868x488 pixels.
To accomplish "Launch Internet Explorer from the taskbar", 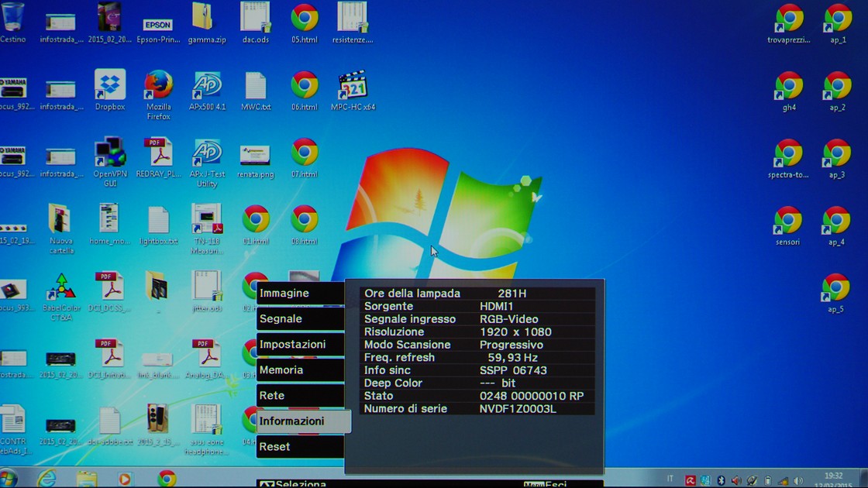I will pos(46,478).
